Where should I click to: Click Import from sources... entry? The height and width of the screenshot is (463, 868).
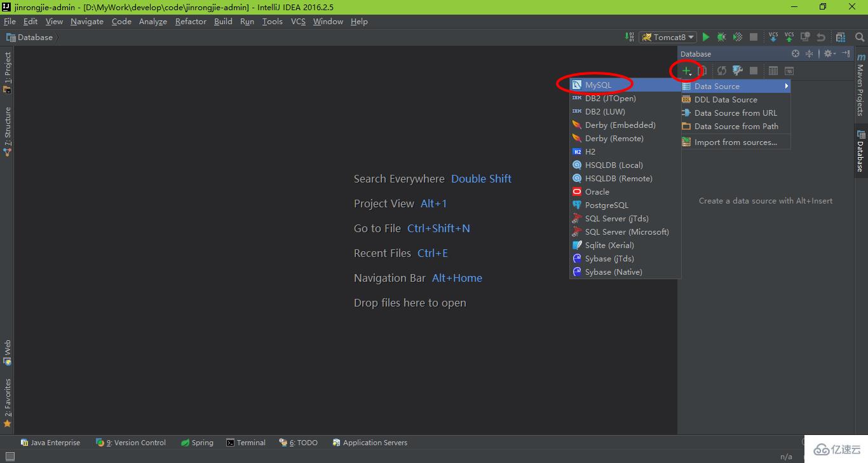[736, 142]
